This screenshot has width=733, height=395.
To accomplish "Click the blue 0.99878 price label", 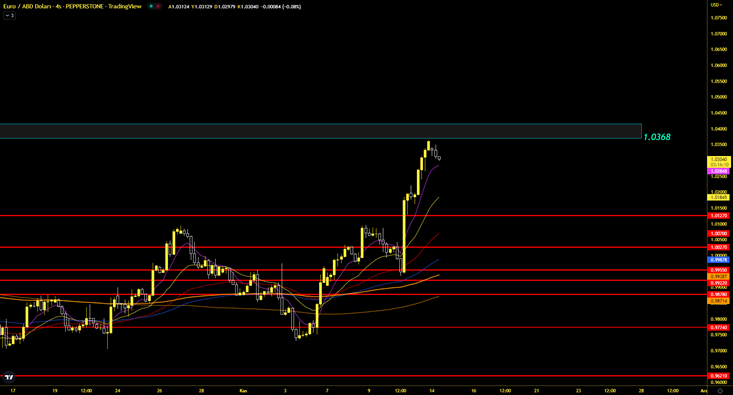I will (x=719, y=260).
